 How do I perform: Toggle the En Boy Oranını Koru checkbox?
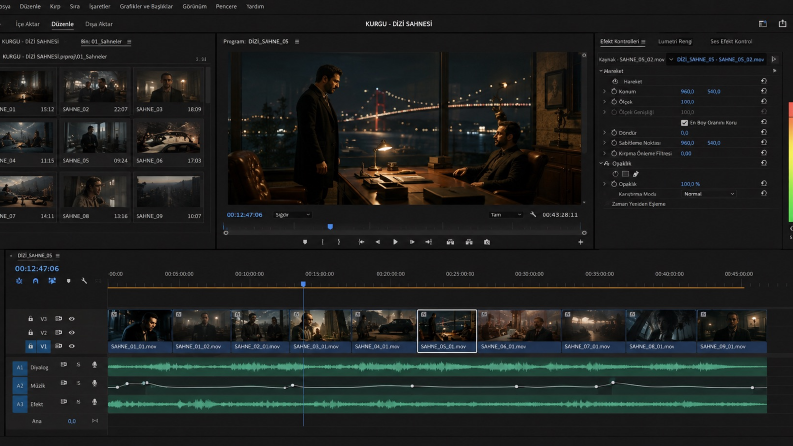point(684,123)
